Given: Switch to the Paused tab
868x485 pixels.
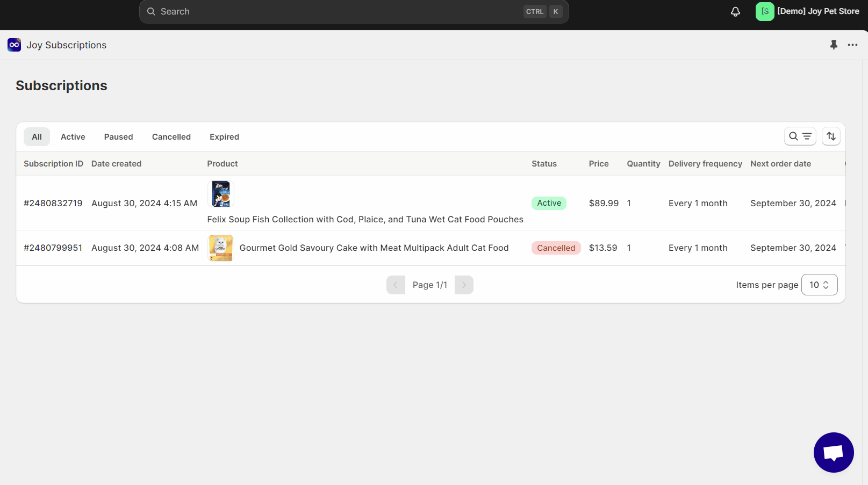Looking at the screenshot, I should click(x=119, y=136).
